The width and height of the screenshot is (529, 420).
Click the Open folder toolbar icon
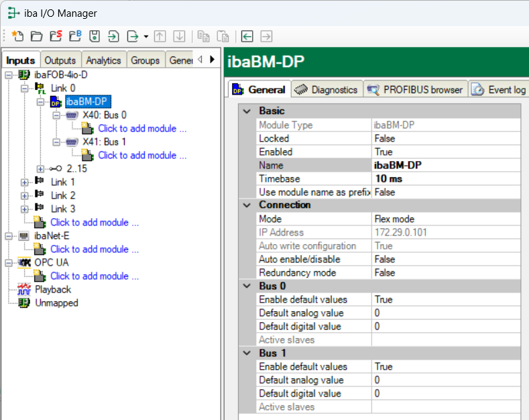(x=37, y=36)
